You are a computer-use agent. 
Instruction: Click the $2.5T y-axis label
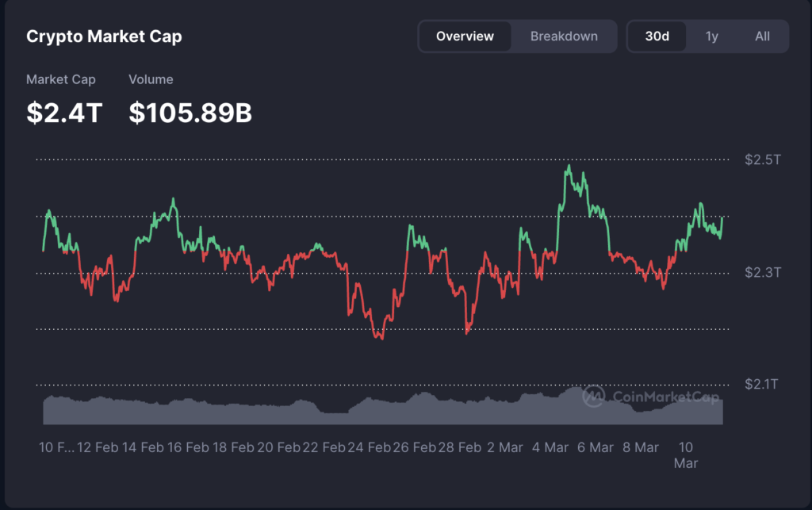point(763,159)
